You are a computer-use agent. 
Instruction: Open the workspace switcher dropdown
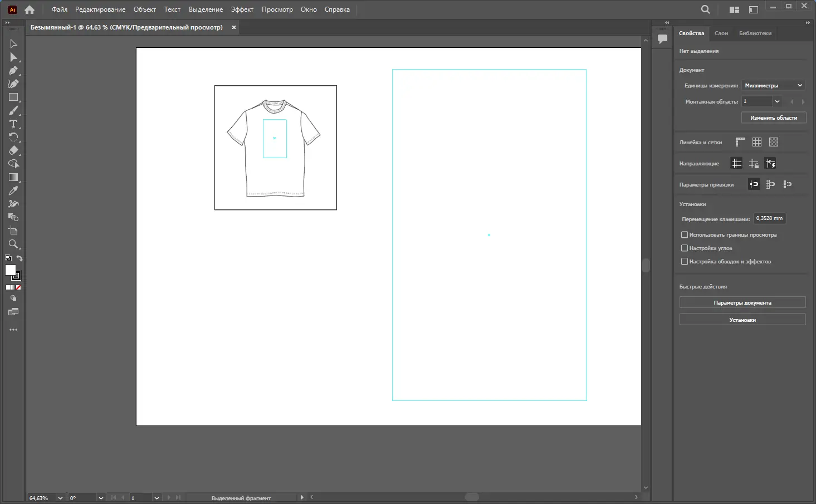click(754, 9)
